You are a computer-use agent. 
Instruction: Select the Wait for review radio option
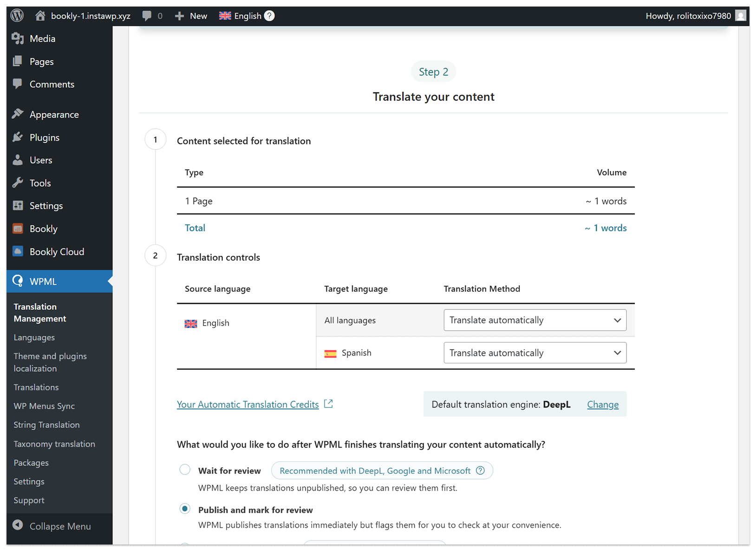click(x=185, y=470)
